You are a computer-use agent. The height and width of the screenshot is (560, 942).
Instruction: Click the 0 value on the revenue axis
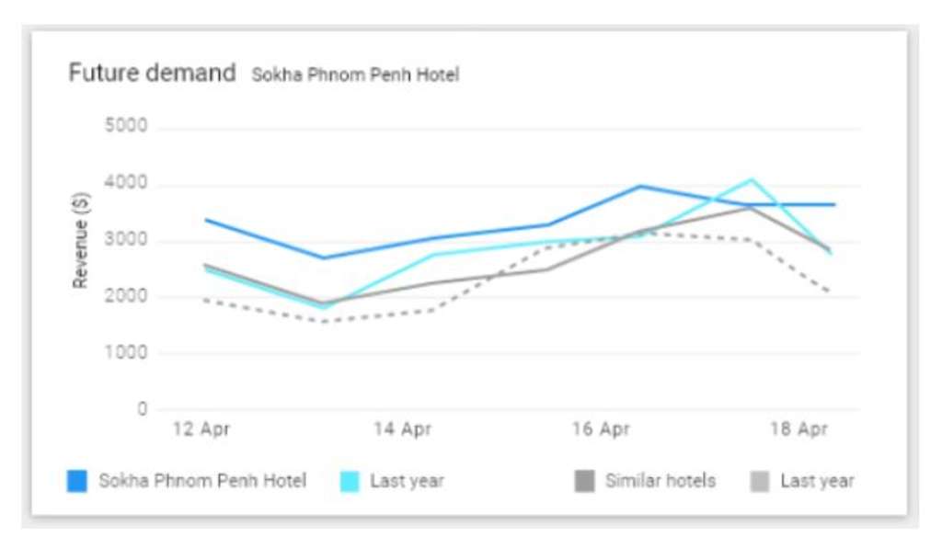coord(143,409)
